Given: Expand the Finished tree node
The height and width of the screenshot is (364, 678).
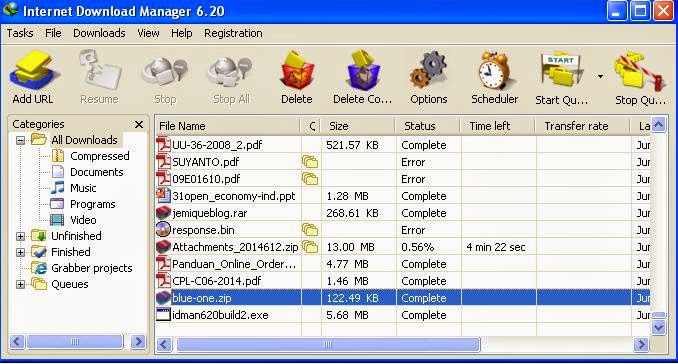Looking at the screenshot, I should 20,252.
